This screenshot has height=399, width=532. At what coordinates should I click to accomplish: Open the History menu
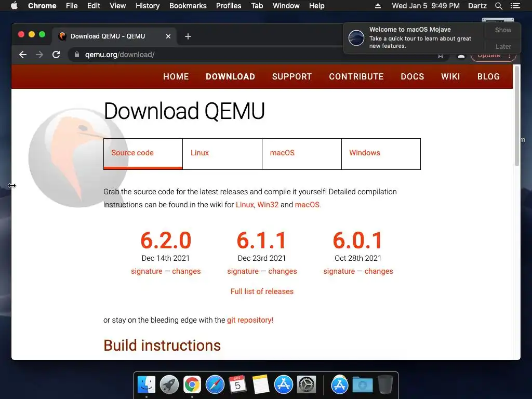[148, 6]
